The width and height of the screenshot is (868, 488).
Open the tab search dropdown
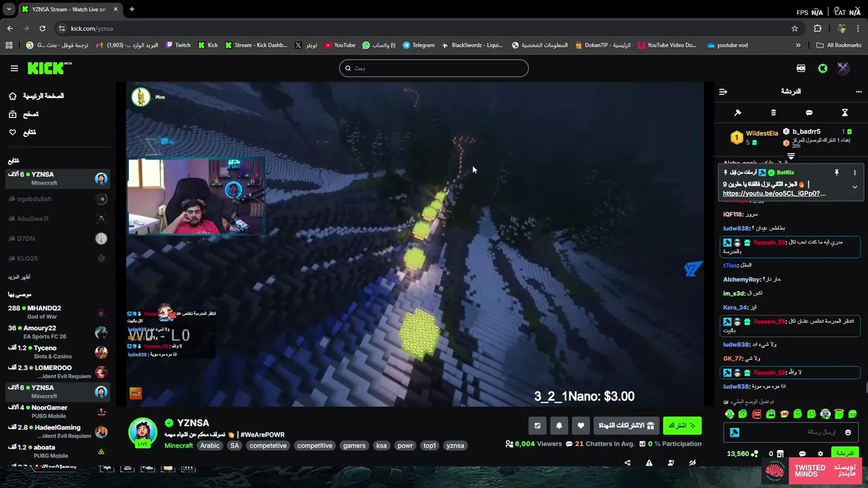pos(9,9)
